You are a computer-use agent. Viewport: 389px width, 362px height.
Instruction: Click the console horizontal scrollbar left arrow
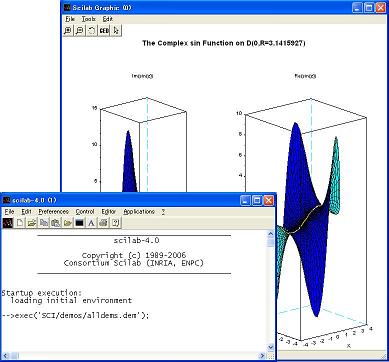pyautogui.click(x=4, y=355)
